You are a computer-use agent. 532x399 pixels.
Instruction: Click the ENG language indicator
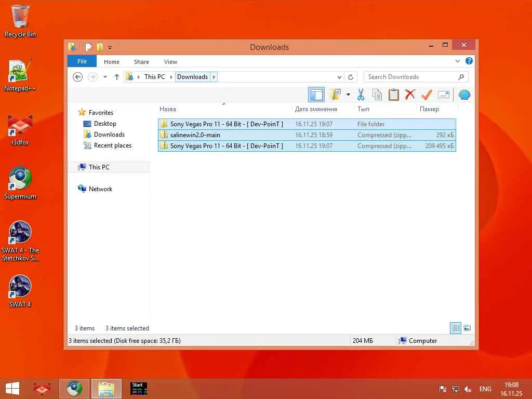(485, 389)
